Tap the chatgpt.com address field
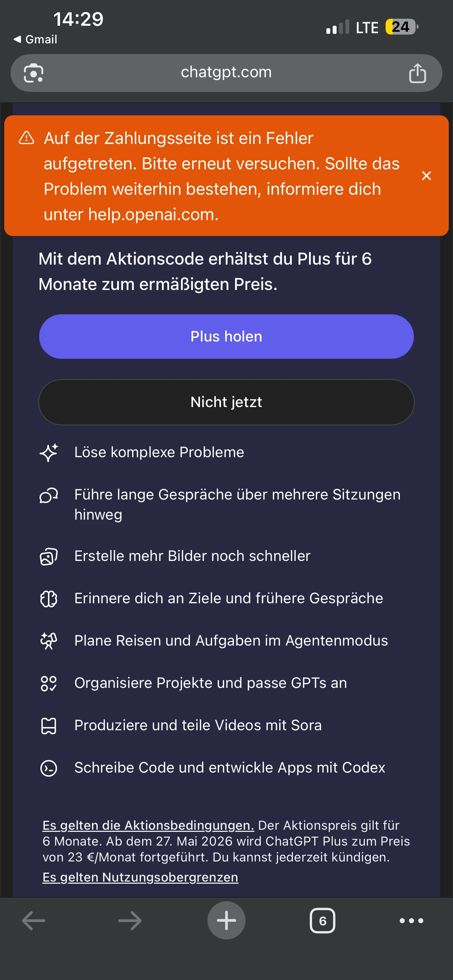This screenshot has height=980, width=453. 226,72
